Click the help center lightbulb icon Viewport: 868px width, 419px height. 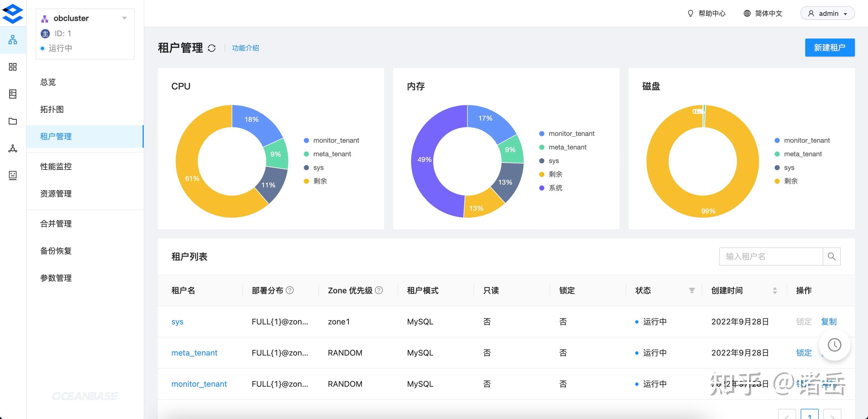tap(690, 13)
